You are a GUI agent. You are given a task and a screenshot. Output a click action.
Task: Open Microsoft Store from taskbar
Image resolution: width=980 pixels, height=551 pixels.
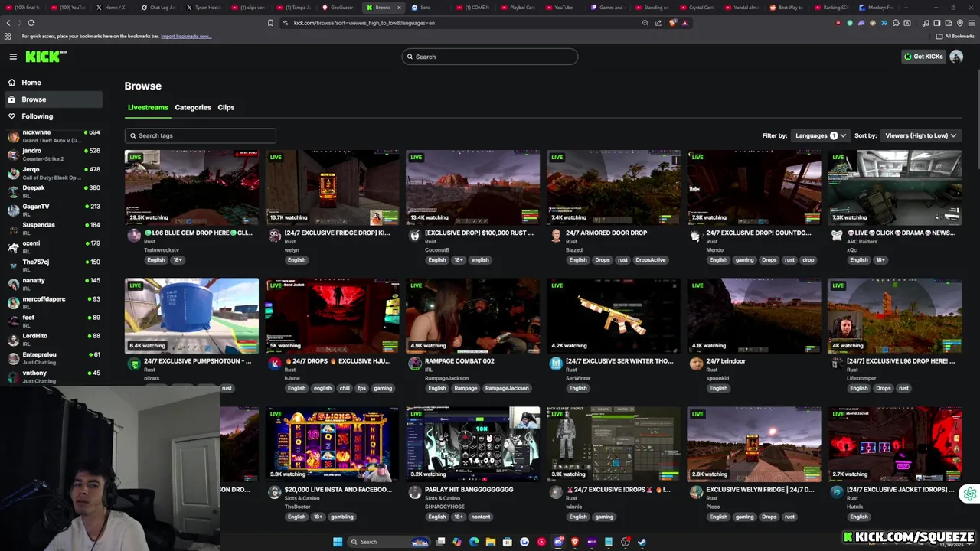pos(507,542)
